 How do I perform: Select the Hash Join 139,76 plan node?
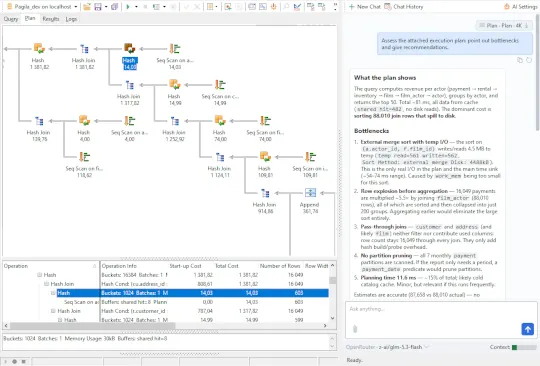(39, 128)
